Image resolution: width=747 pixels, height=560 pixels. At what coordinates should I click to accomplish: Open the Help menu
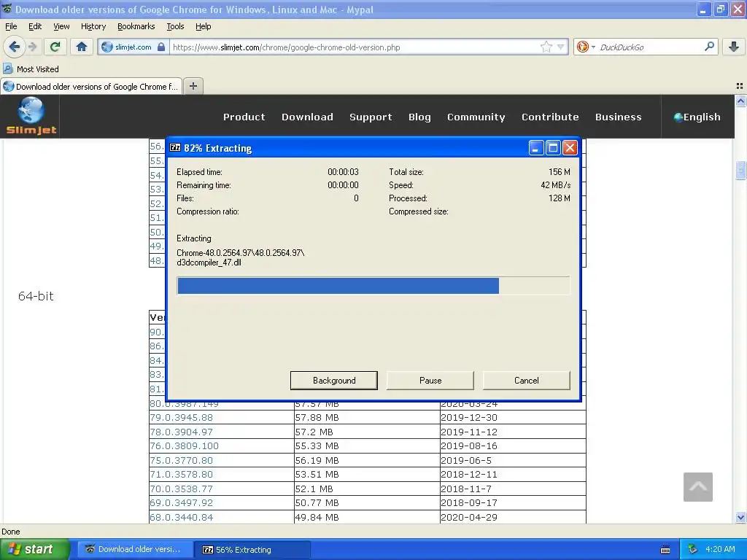point(203,26)
